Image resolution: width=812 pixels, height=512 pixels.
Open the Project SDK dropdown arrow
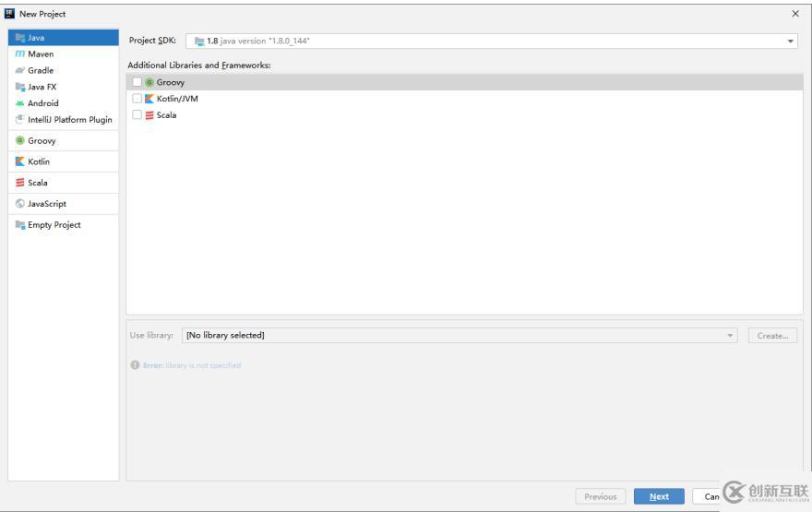click(x=790, y=41)
